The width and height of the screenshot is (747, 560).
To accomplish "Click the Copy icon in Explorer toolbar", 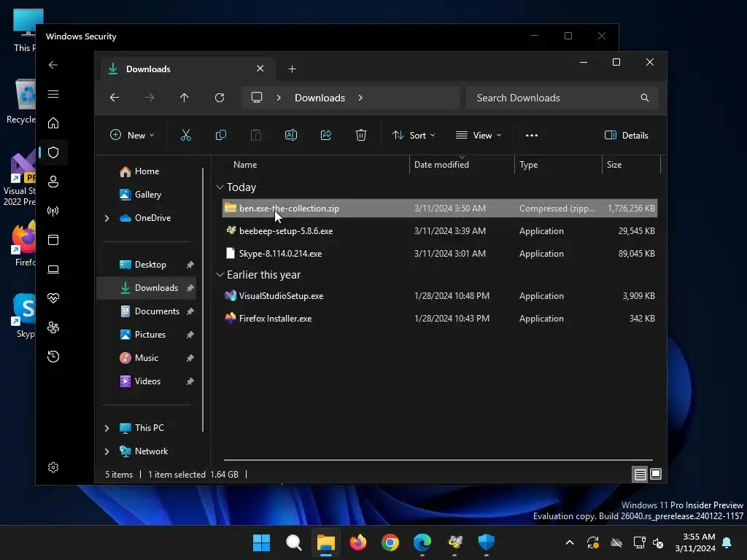I will pos(220,135).
